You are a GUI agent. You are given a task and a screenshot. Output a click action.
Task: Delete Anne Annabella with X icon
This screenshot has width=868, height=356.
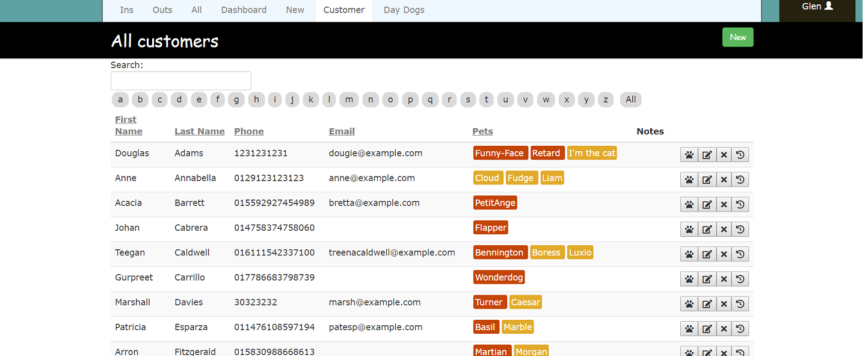[724, 180]
